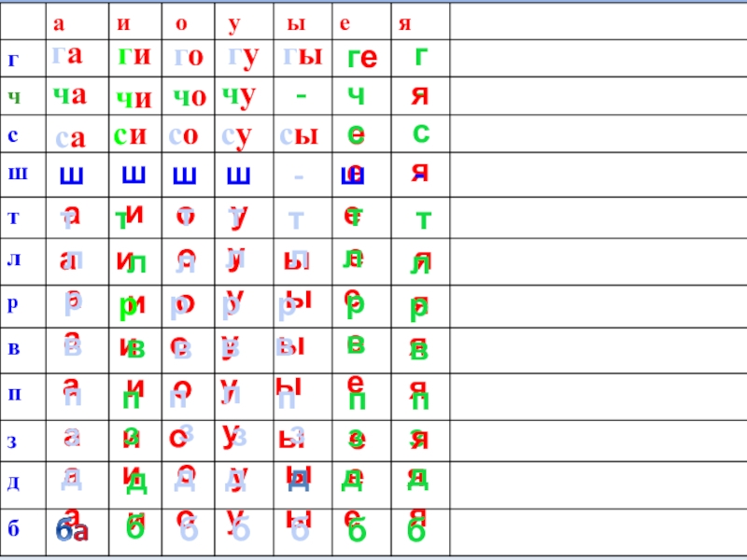Screen dimensions: 747x560
Task: Click the syllable 'са' cell
Action: 71,138
